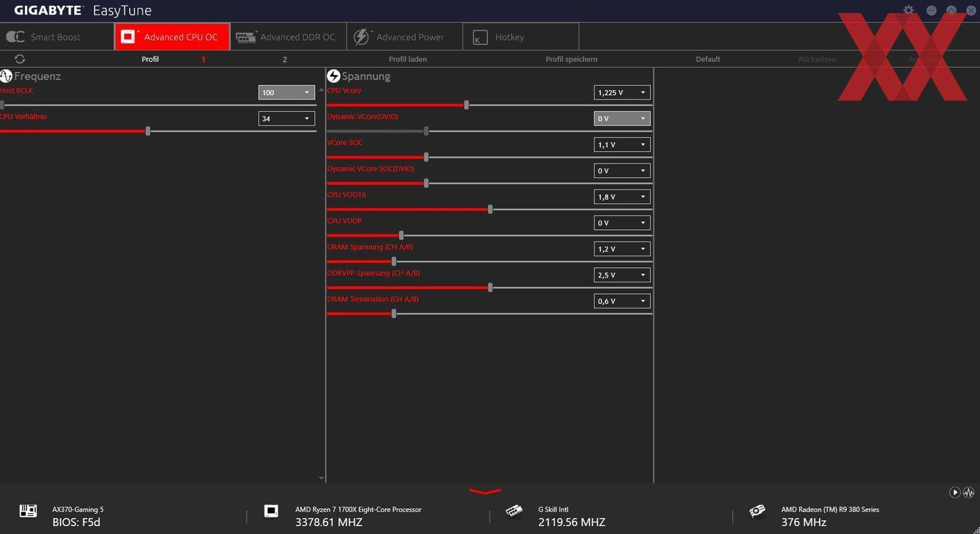
Task: Click the Frequenz waveform icon
Action: (x=6, y=76)
